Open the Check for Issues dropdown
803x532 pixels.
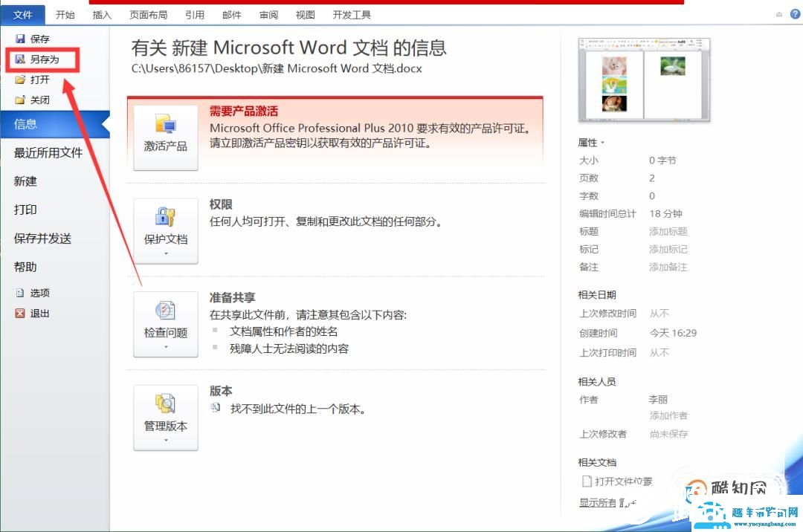point(165,324)
